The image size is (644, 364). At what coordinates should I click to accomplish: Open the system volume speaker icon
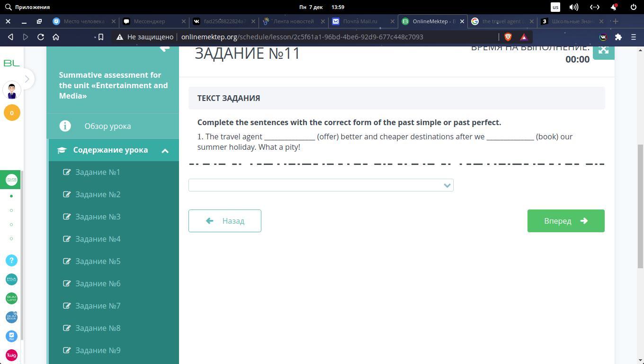pos(573,7)
